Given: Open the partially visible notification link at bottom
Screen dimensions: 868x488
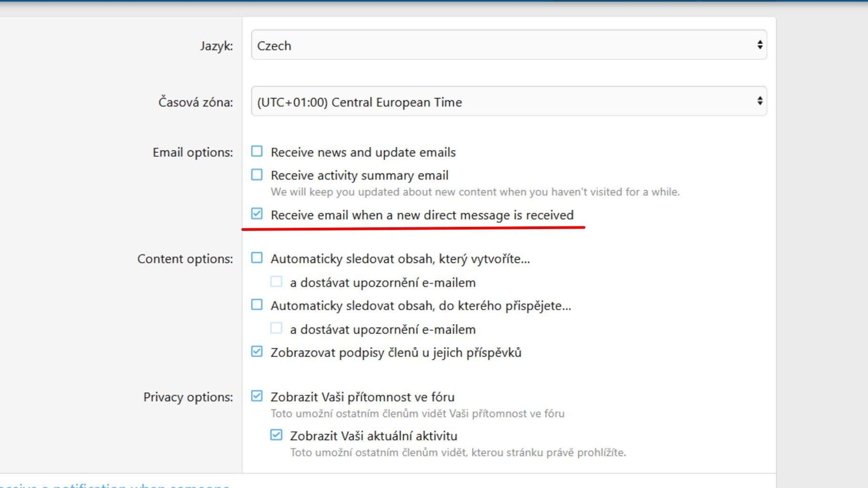Looking at the screenshot, I should (x=114, y=485).
